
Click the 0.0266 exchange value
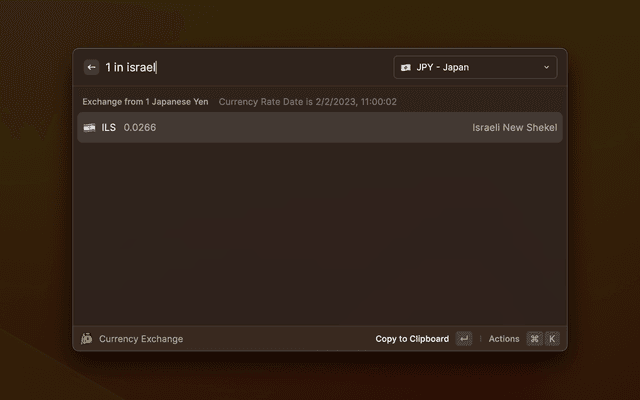pos(140,127)
